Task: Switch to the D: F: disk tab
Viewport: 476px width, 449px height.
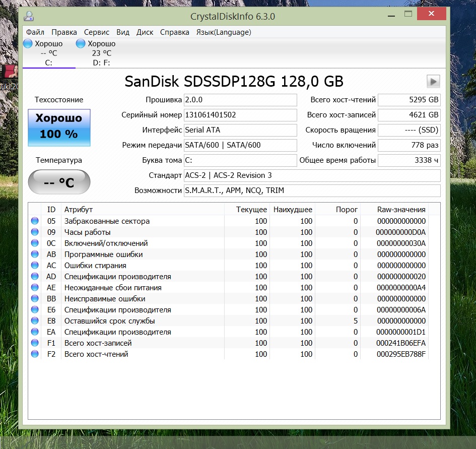Action: click(x=102, y=53)
